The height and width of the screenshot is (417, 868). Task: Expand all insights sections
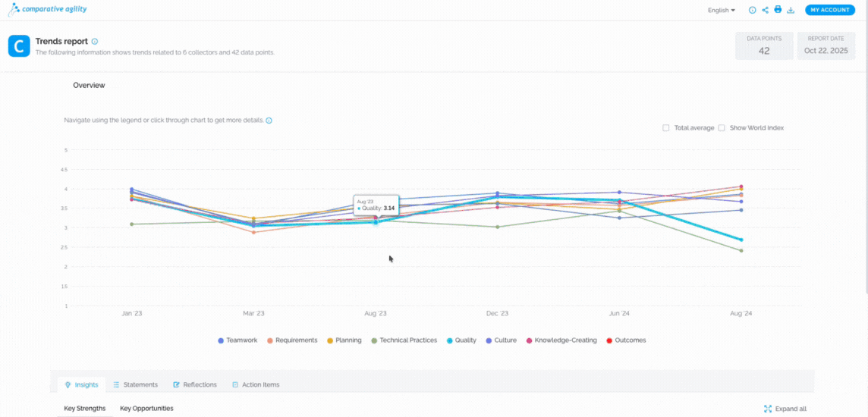[786, 409]
